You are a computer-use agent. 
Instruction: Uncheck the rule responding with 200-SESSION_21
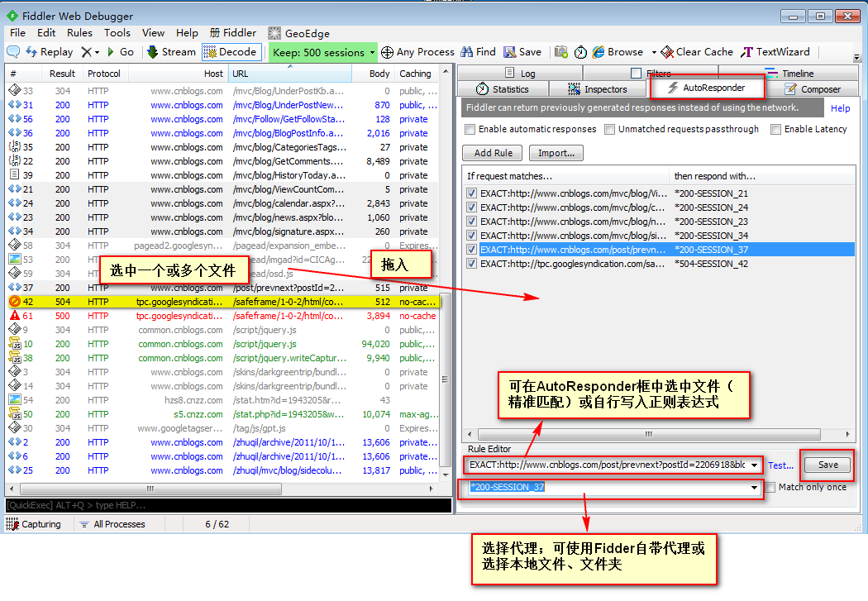472,193
